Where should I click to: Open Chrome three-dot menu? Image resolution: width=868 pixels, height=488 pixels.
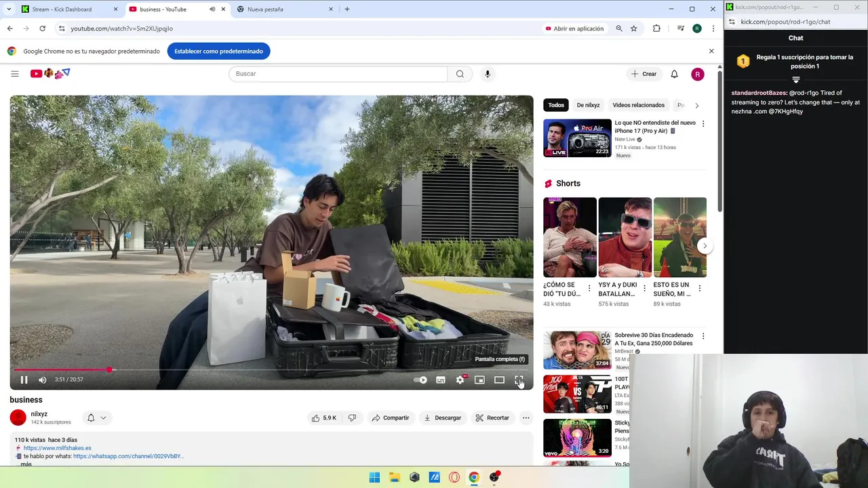(x=713, y=28)
